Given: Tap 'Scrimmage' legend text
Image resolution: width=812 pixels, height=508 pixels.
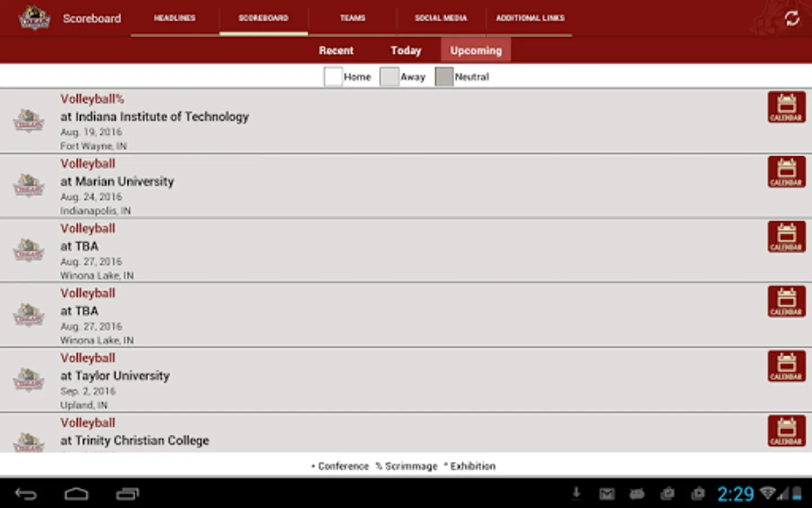Looking at the screenshot, I should coord(411,466).
